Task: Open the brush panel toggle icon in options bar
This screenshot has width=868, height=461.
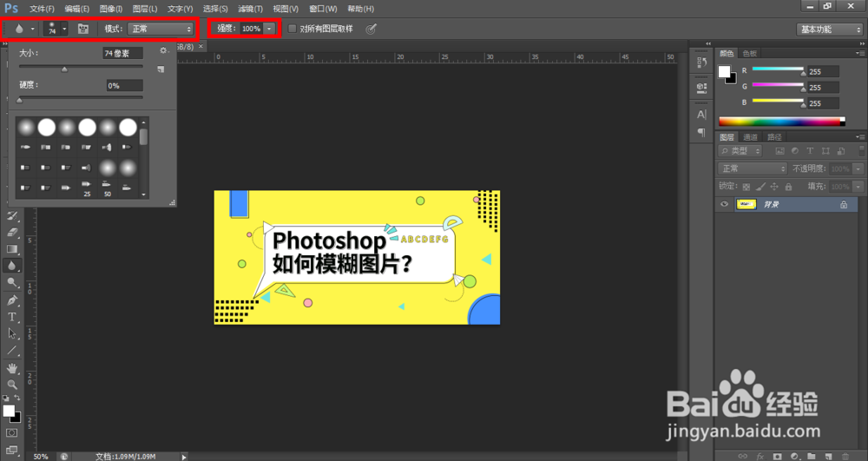Action: tap(83, 29)
